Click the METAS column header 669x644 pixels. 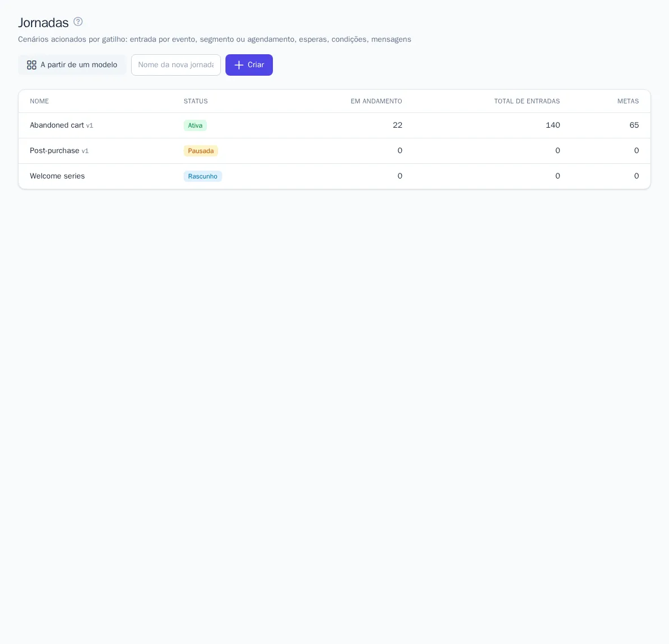coord(628,101)
